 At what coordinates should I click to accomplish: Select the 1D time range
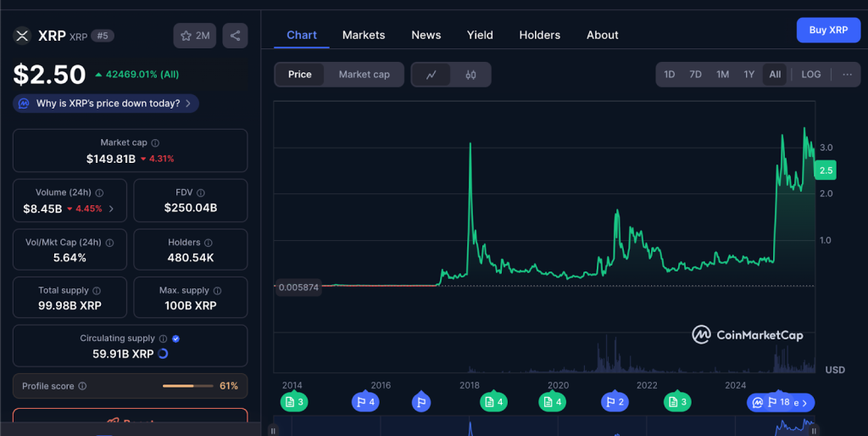(x=669, y=75)
